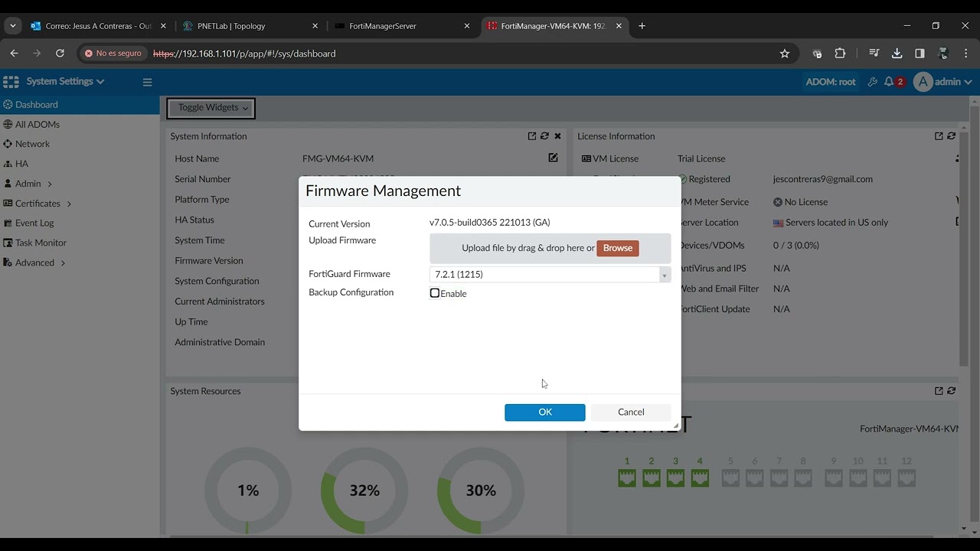Click OK in Firmware Management dialog

point(545,412)
